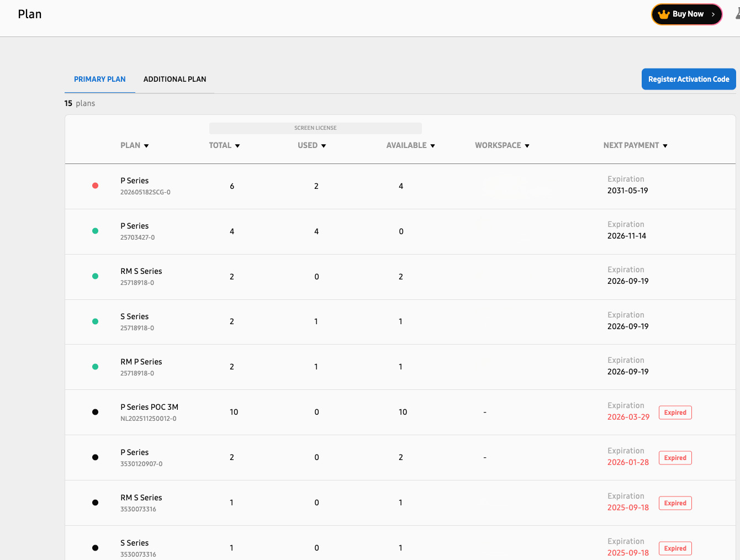740x560 pixels.
Task: Click the green status dot on first RM S Series row
Action: tap(95, 276)
